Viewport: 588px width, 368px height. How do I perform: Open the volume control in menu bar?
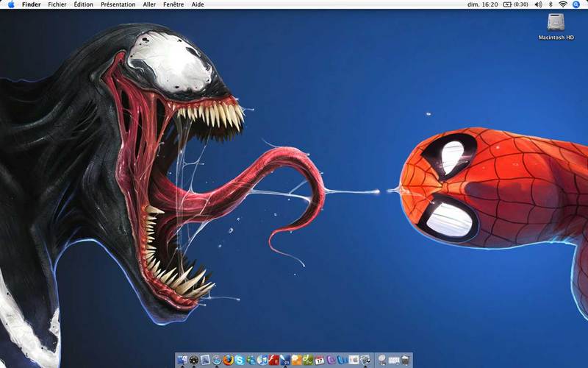click(538, 4)
